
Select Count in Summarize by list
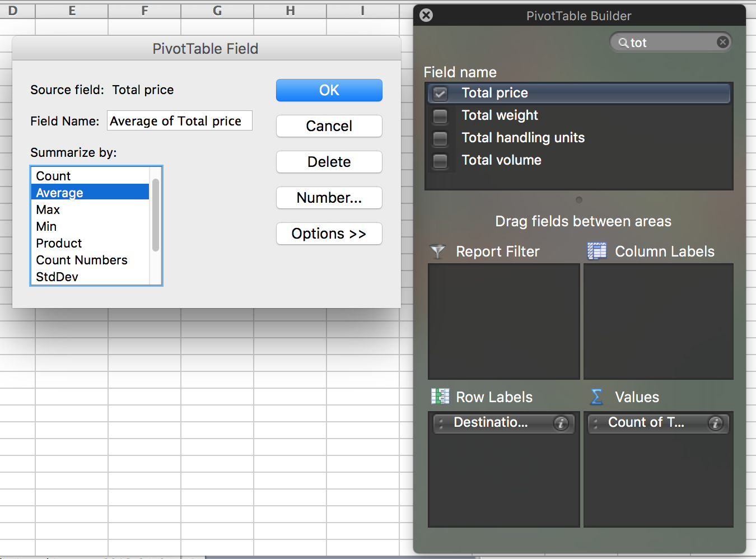pos(90,176)
